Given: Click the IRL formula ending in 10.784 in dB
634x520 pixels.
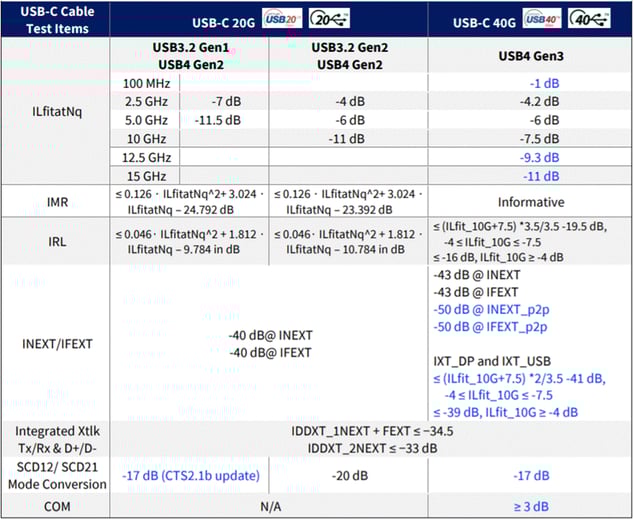Looking at the screenshot, I should click(348, 242).
